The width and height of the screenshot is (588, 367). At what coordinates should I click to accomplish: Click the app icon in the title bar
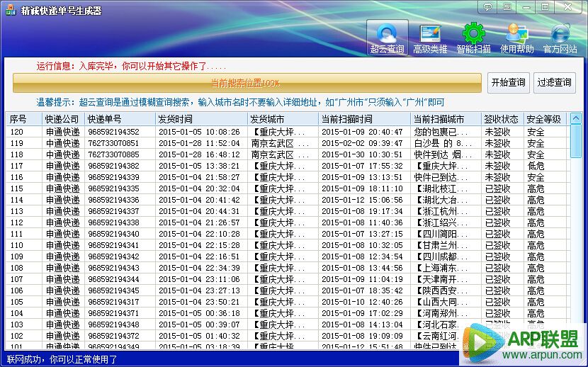(x=11, y=10)
